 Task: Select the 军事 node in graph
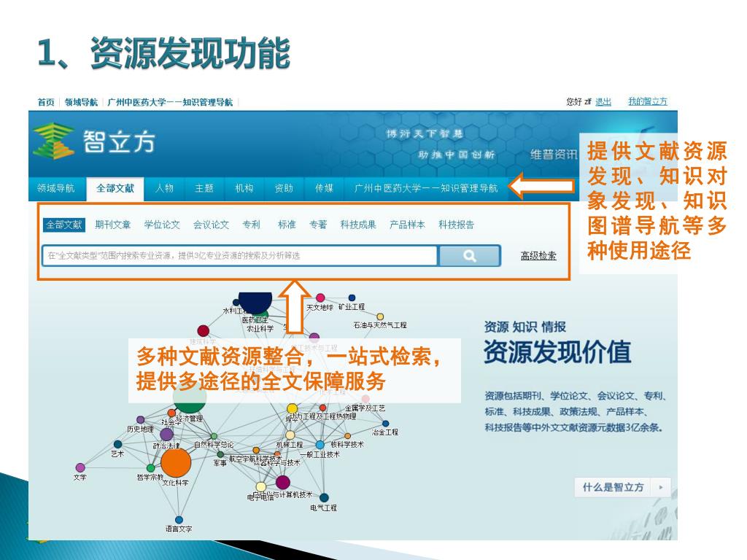220,455
